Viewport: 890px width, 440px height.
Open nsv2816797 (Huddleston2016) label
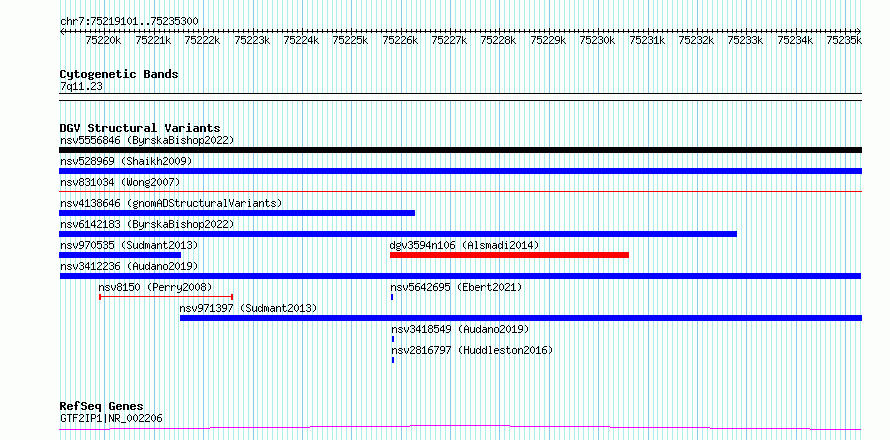pos(472,350)
